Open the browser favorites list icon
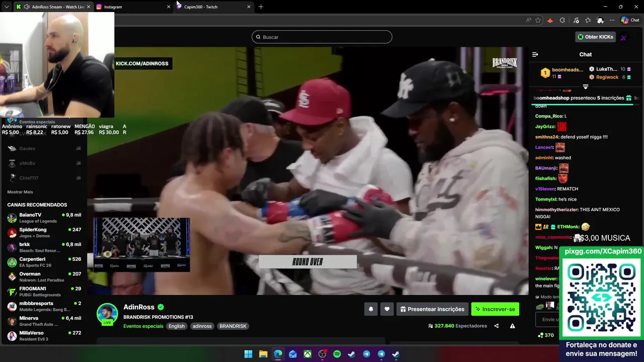644x362 pixels. (588, 20)
